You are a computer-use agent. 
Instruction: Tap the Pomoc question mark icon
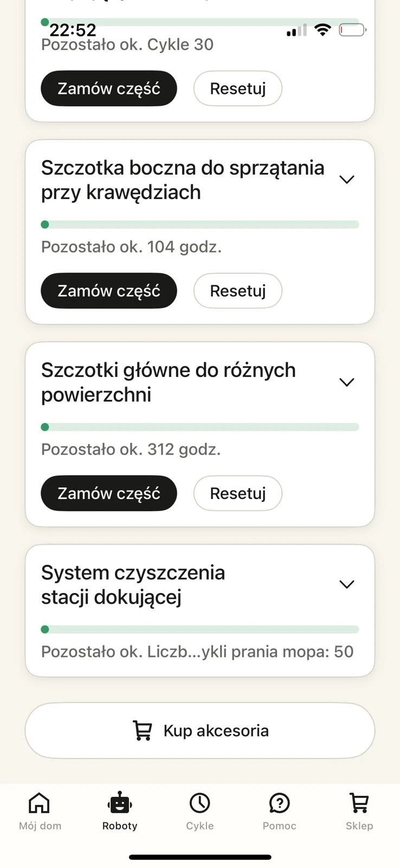[280, 803]
